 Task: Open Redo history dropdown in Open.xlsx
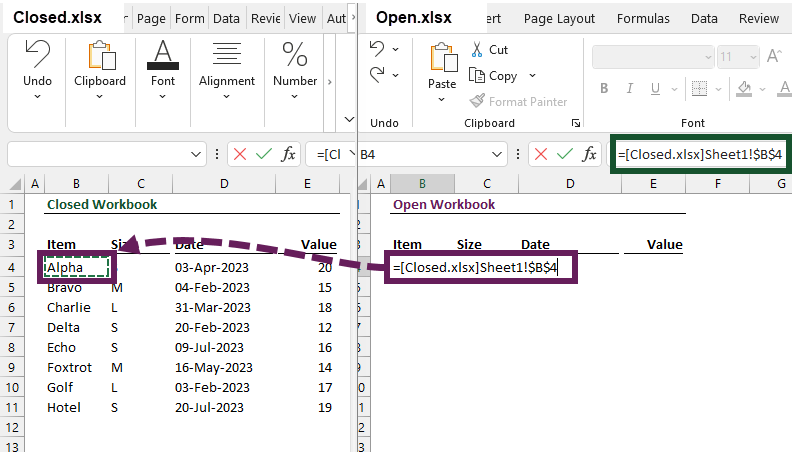pos(395,75)
